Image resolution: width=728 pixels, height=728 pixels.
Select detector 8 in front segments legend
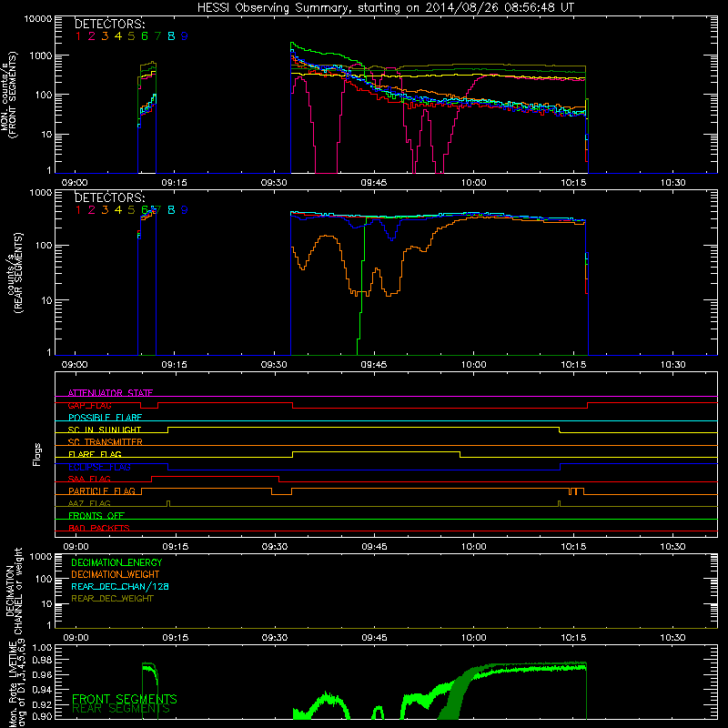click(171, 36)
